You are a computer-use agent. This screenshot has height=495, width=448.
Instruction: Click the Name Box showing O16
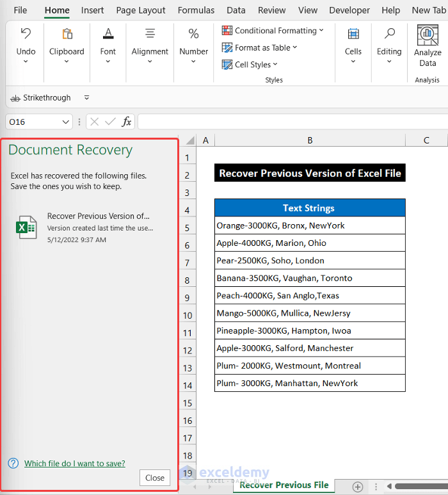[35, 122]
